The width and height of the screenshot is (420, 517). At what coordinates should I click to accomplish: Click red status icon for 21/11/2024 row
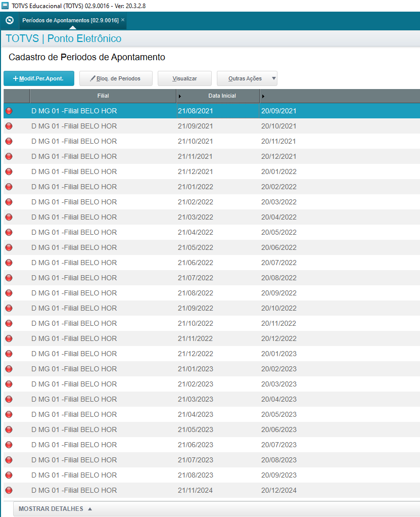9,490
